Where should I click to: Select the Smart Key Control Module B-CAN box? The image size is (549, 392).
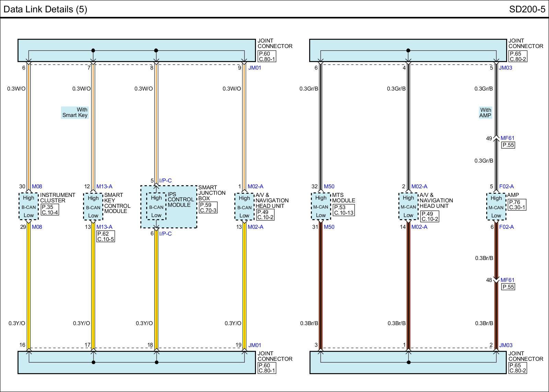click(93, 207)
